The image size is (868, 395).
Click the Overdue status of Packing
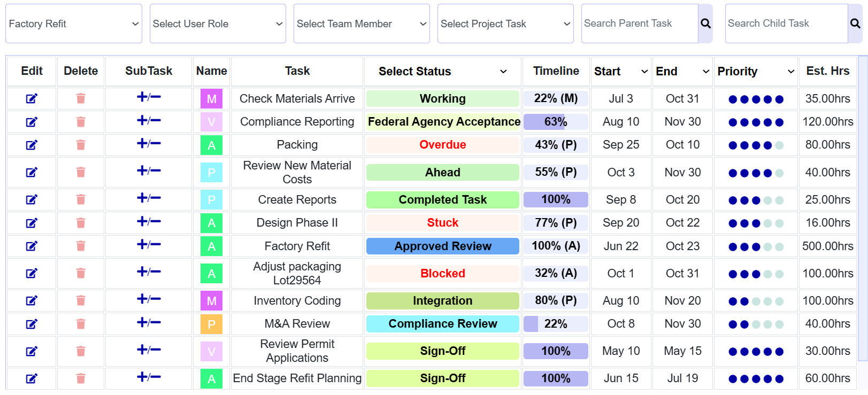pyautogui.click(x=442, y=145)
